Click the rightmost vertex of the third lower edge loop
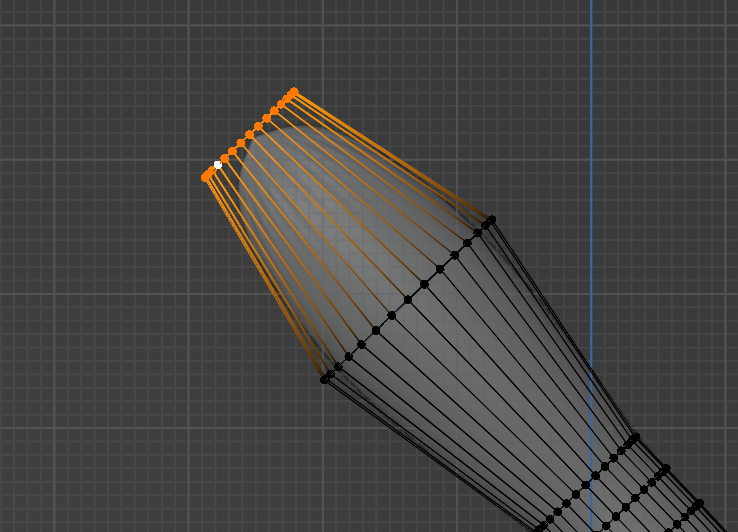The width and height of the screenshot is (738, 532). [698, 503]
